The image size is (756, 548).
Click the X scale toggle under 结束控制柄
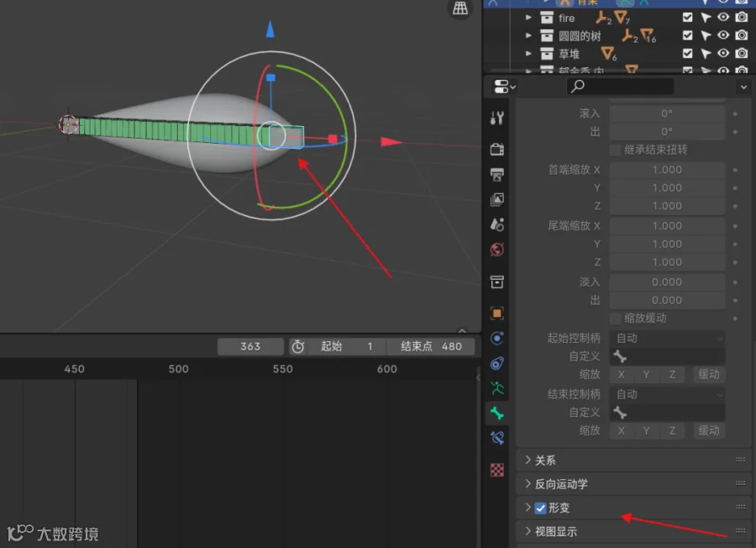[x=622, y=431]
